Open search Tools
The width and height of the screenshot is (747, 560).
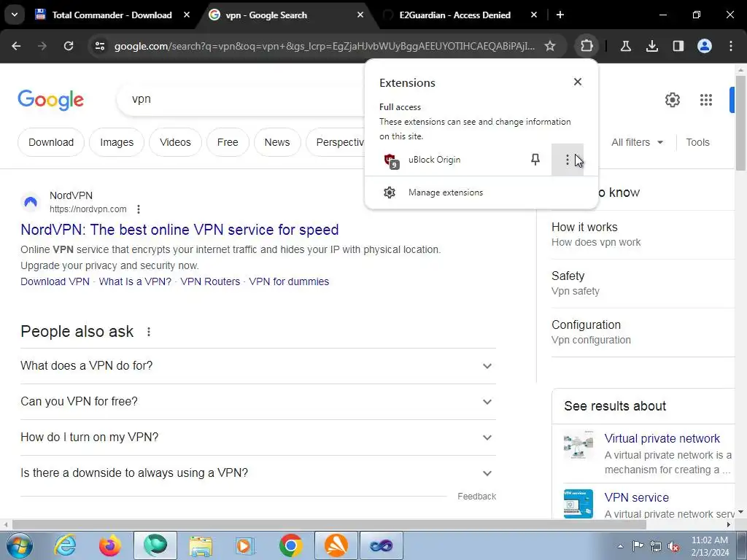[x=697, y=142]
